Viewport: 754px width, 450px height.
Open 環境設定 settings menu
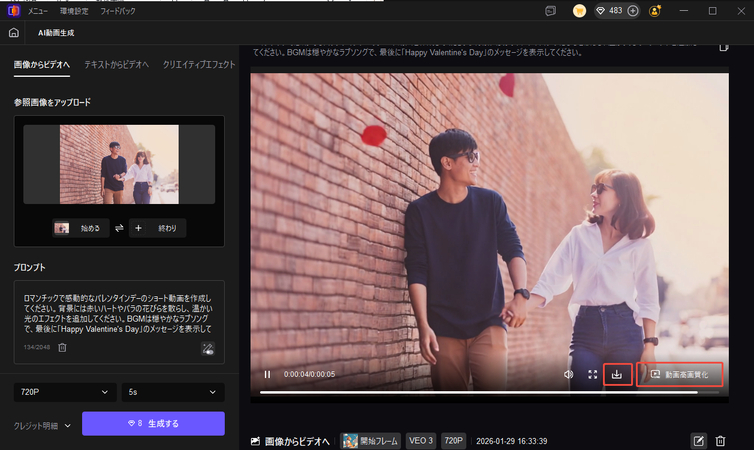pos(74,11)
